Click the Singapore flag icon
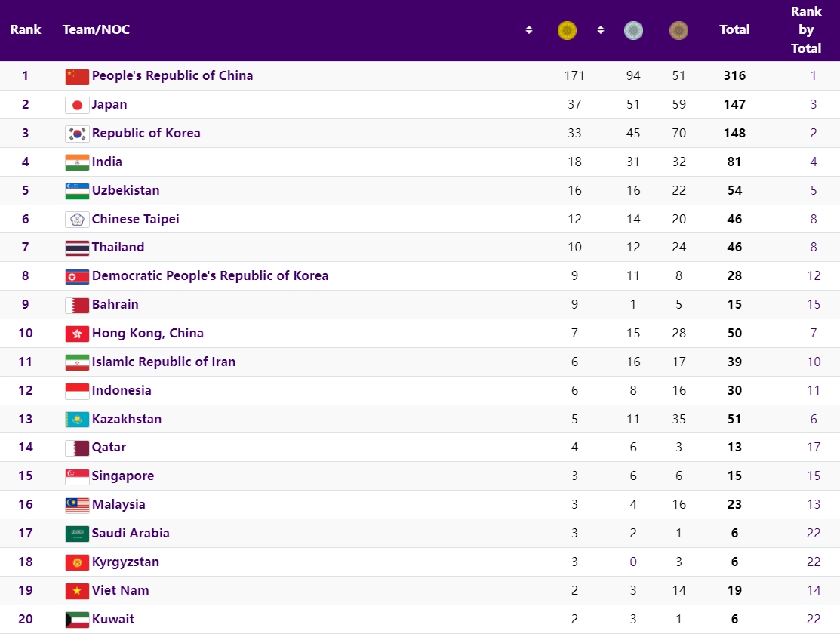 77,477
